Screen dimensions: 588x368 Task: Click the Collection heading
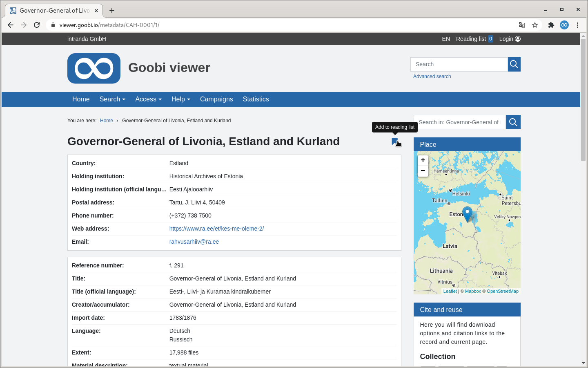[x=437, y=357]
